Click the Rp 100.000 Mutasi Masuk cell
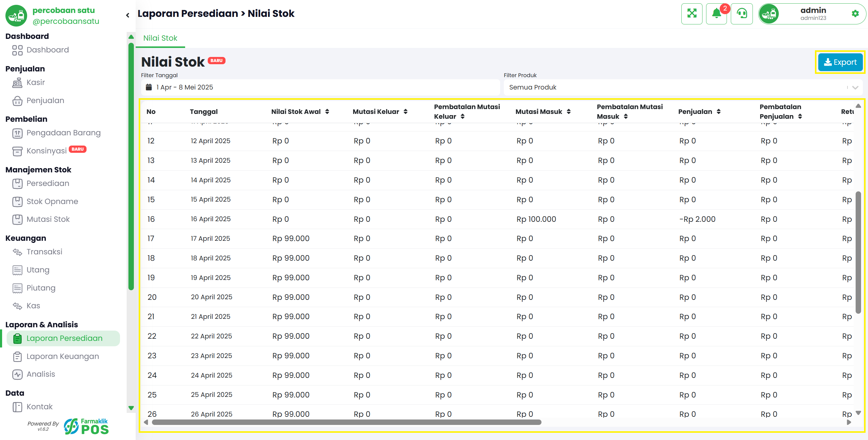 536,219
